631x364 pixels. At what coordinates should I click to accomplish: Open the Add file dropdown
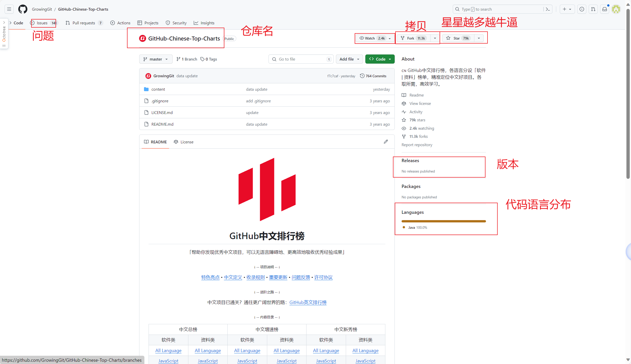tap(349, 59)
